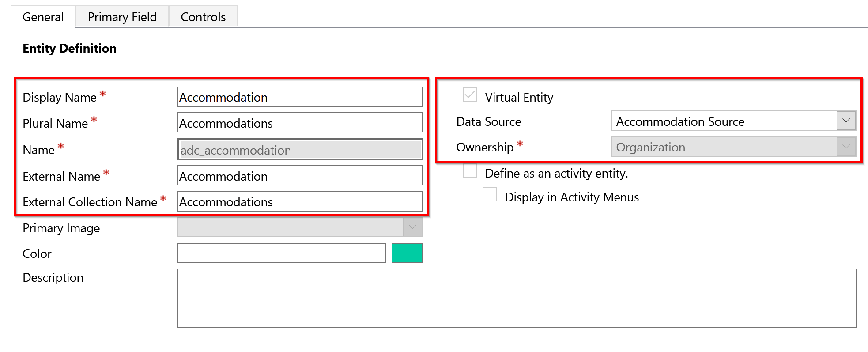Open the Controls tab

[203, 17]
